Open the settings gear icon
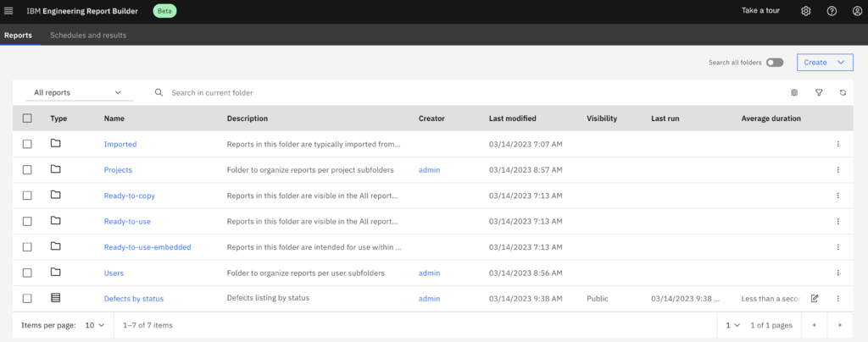The image size is (868, 342). [x=806, y=11]
